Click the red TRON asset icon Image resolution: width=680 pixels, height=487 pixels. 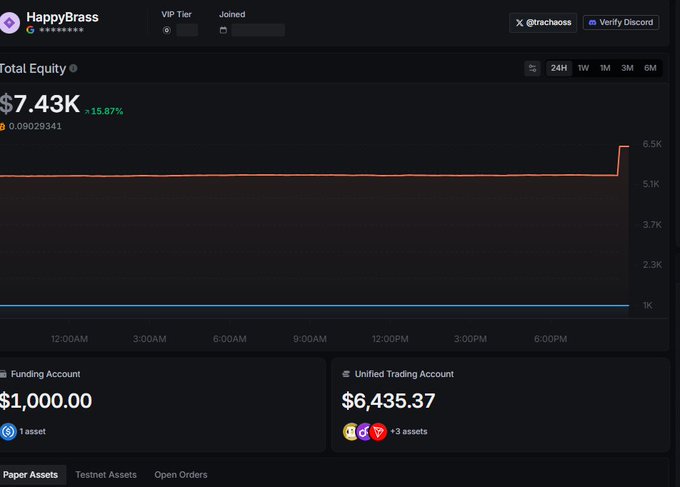[378, 431]
